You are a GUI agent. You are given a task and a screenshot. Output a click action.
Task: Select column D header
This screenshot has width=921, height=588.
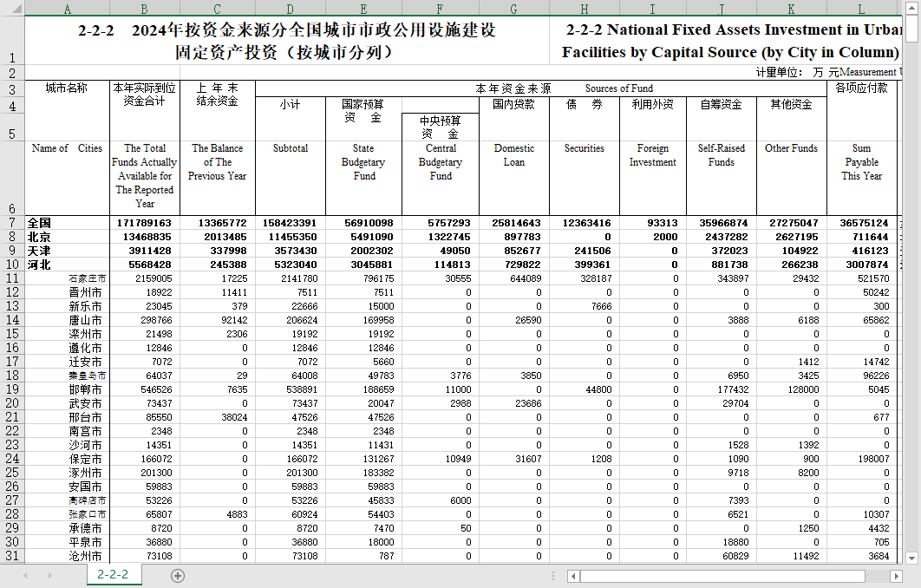[291, 9]
